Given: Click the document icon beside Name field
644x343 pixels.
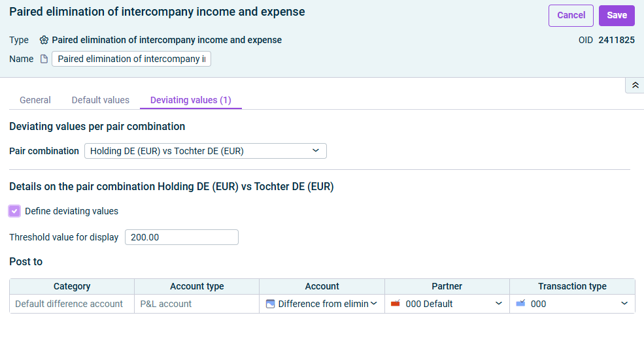Looking at the screenshot, I should coord(44,59).
